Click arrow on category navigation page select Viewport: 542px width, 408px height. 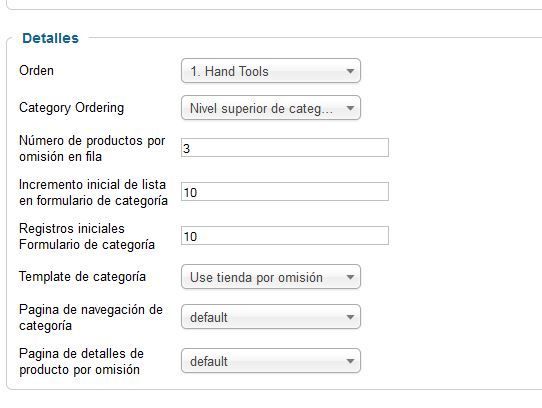point(350,317)
